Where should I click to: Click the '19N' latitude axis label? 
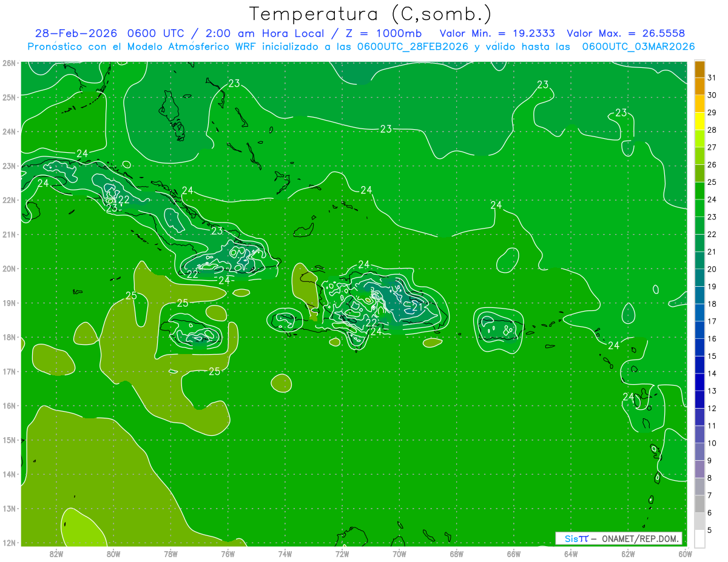tap(9, 303)
